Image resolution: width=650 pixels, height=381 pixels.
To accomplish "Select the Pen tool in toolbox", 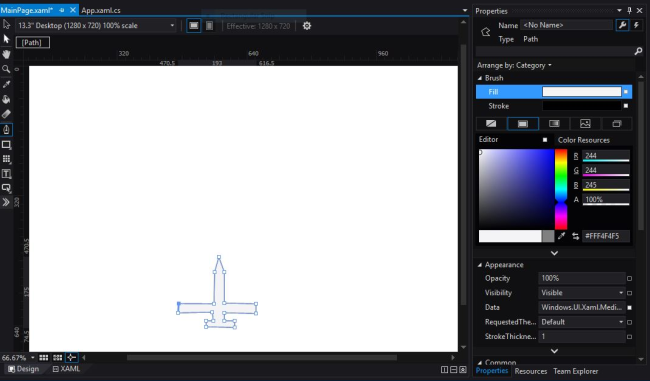I will (x=6, y=130).
